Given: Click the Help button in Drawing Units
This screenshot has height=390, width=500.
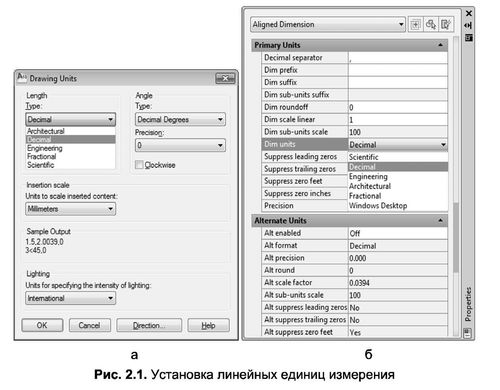Looking at the screenshot, I should 208,325.
